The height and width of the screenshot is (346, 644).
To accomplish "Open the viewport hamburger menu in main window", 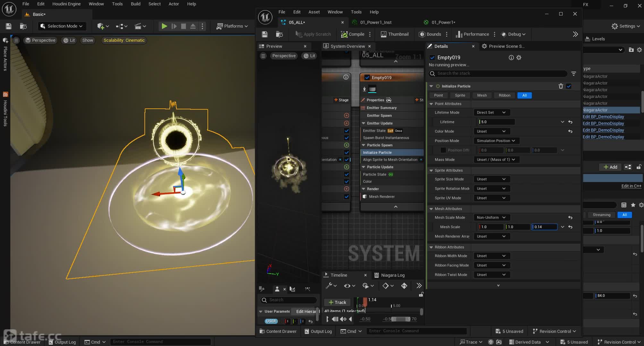I will 16,40.
